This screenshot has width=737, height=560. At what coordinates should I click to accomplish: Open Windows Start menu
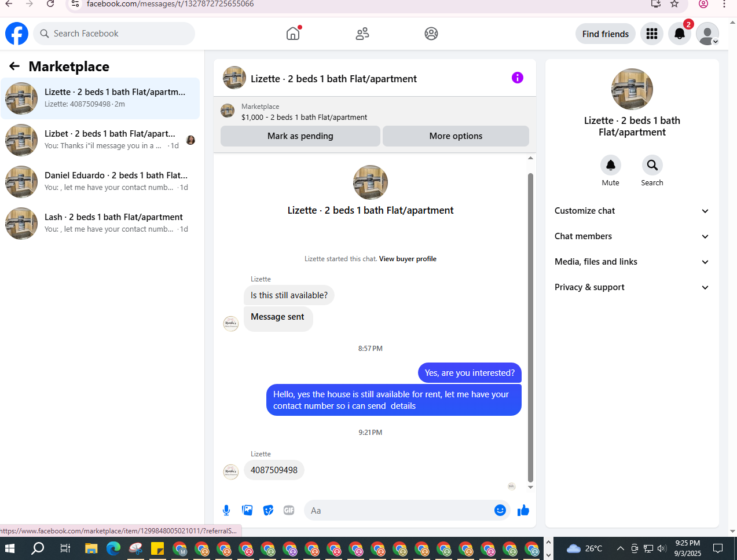coord(10,548)
